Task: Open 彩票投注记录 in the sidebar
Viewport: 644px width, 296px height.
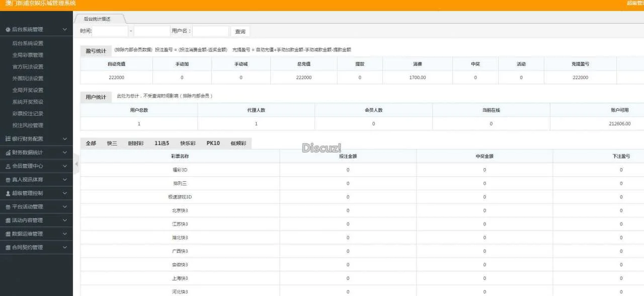Action: [x=28, y=114]
